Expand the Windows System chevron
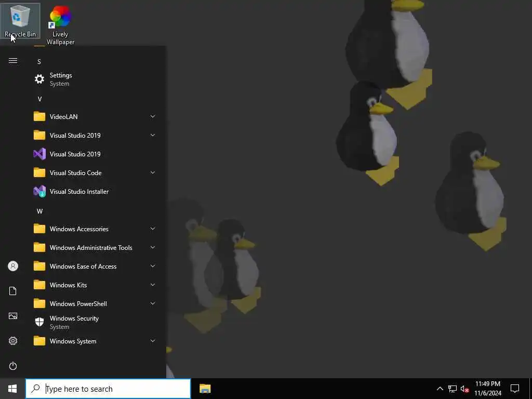 pos(153,341)
